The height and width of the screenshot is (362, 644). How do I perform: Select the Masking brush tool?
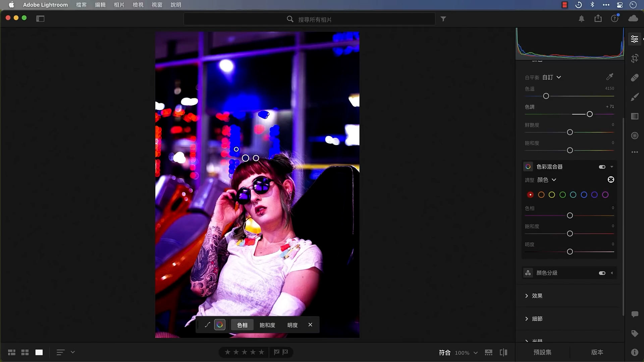[635, 97]
